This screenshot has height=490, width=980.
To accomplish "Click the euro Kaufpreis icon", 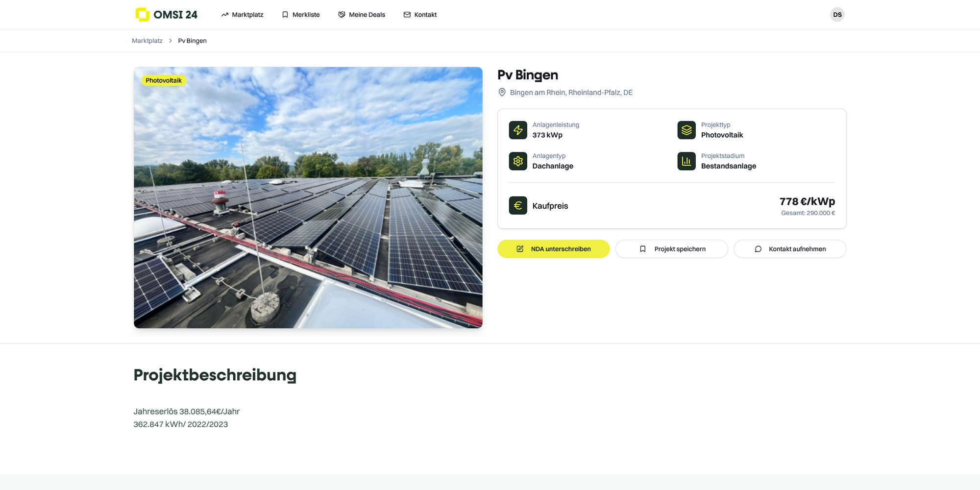I will coord(518,206).
